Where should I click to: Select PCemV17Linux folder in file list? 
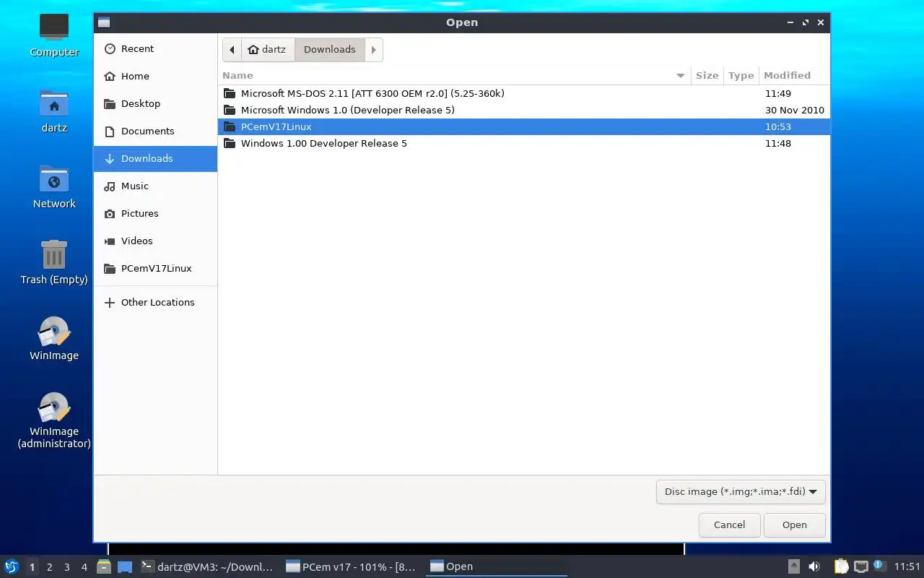[524, 126]
